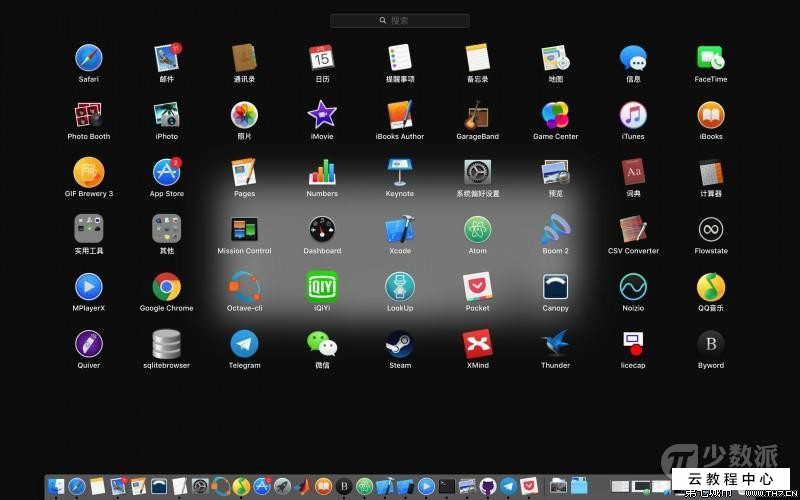This screenshot has height=500, width=800.
Task: Open 备忘录 in the Launchpad grid
Action: click(x=478, y=58)
